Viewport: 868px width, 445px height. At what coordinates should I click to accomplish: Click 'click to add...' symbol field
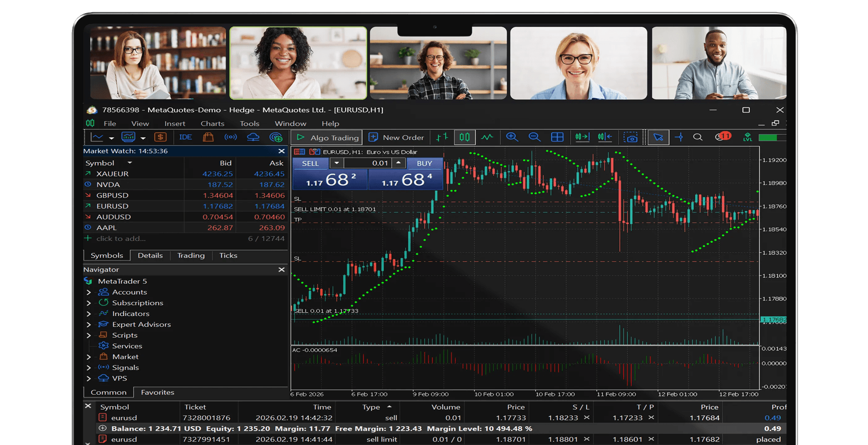point(121,239)
